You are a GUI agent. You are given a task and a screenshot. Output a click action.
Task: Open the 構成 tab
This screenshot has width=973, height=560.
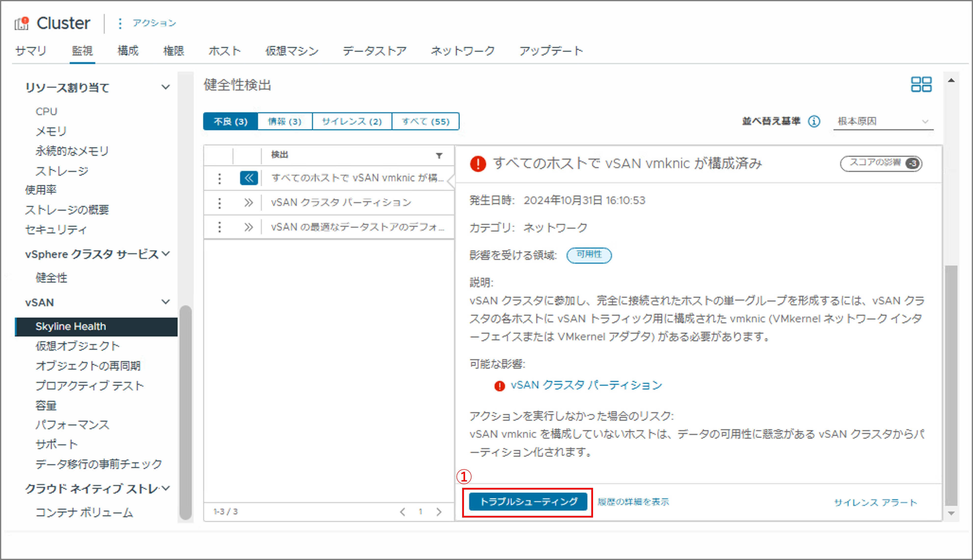pos(128,51)
